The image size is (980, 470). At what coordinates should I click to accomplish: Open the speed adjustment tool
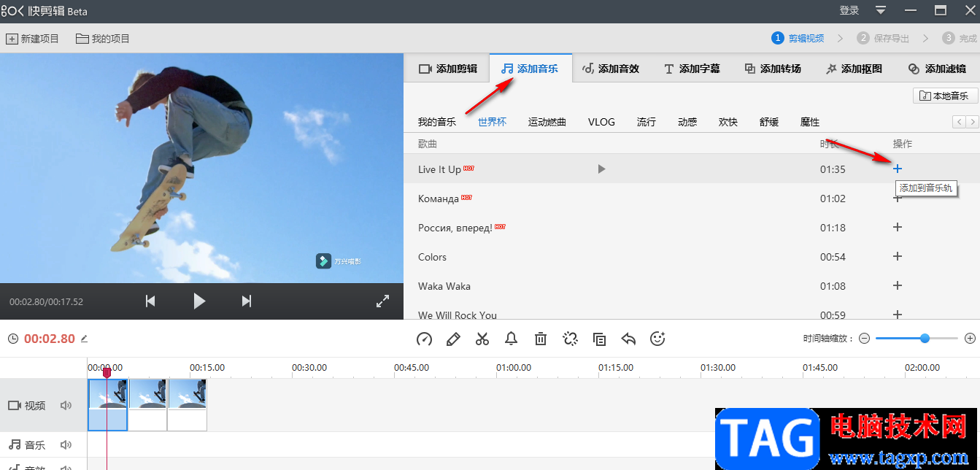[x=425, y=339]
